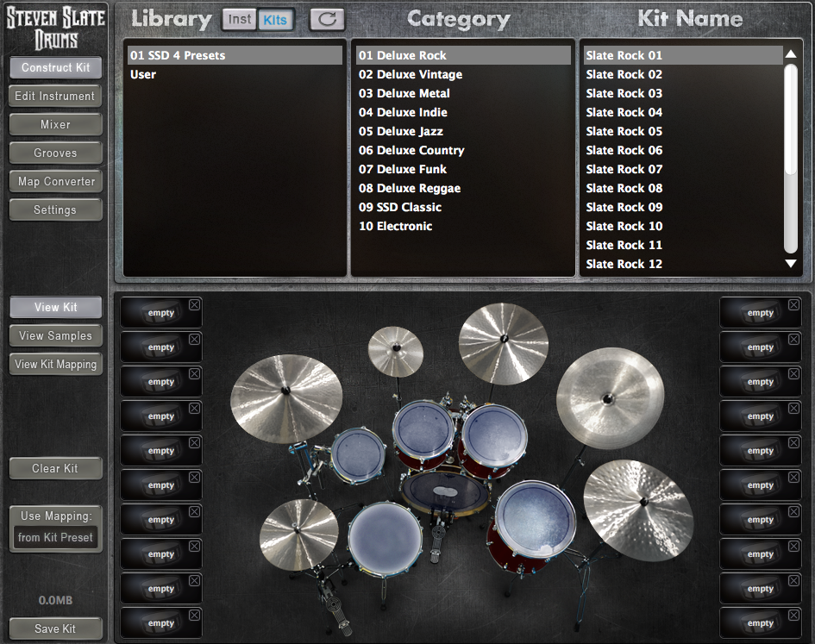Choose category 01 Deluxe Rock

click(463, 55)
